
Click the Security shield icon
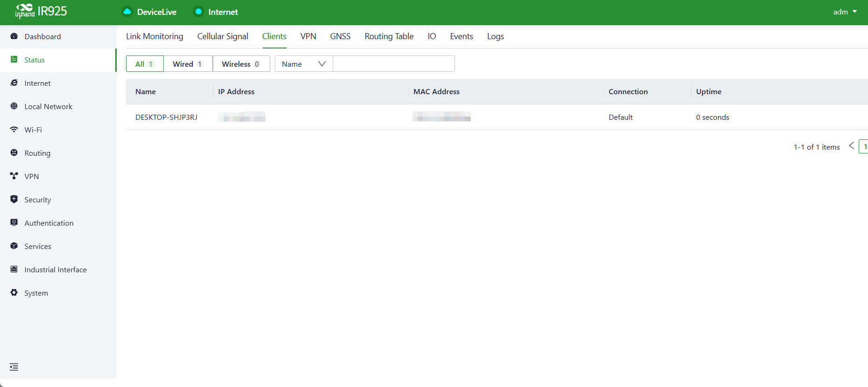(x=14, y=199)
